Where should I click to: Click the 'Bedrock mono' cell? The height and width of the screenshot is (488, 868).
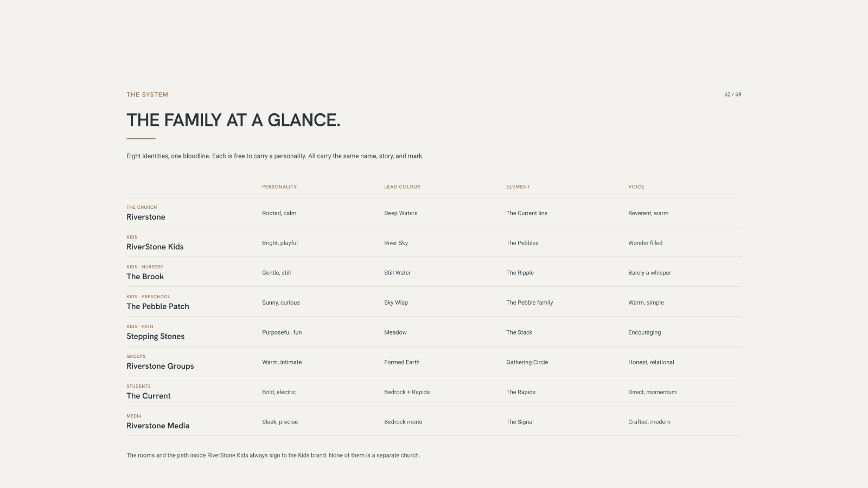403,422
